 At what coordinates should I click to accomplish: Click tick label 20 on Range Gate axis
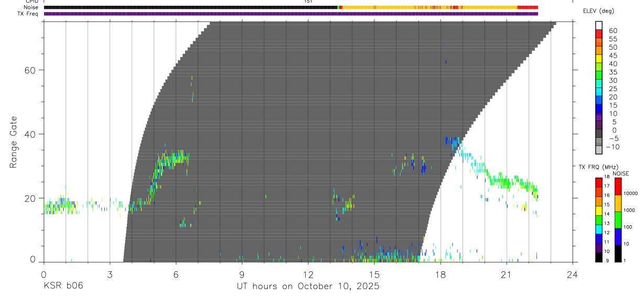pos(30,198)
